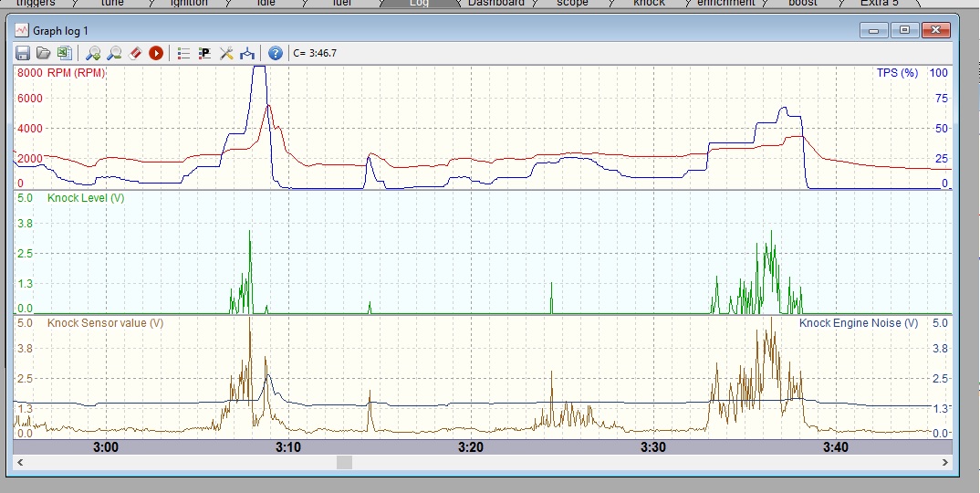
Task: Start log recording with red play button
Action: (156, 53)
